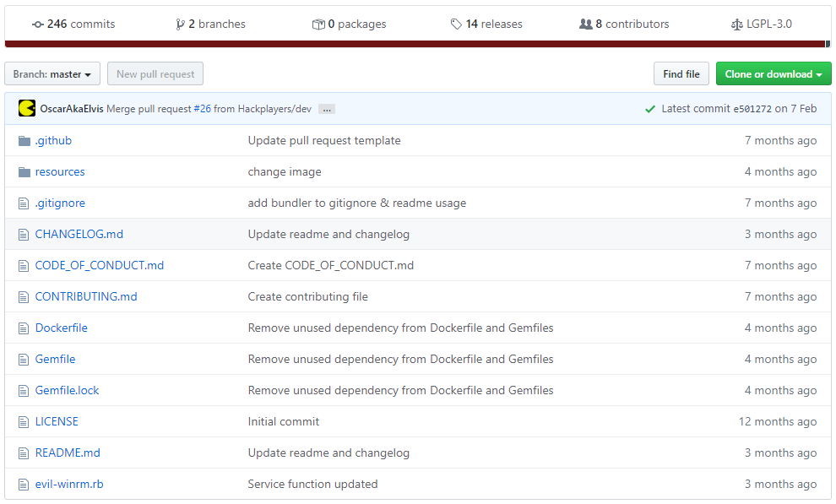Click the Find file button
The height and width of the screenshot is (504, 836).
[681, 74]
